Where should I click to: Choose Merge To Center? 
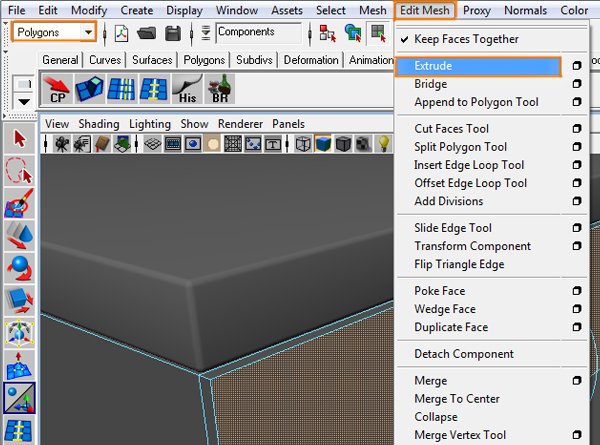coord(457,399)
